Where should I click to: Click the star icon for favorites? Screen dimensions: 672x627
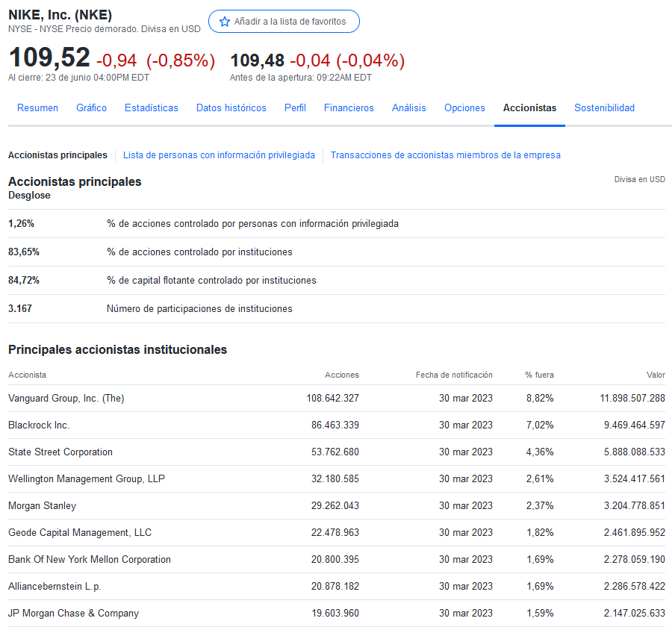pos(225,22)
